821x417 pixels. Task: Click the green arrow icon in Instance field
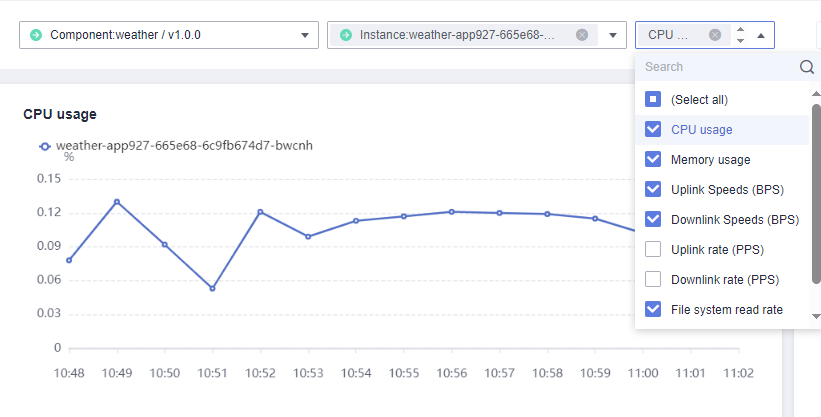click(346, 35)
